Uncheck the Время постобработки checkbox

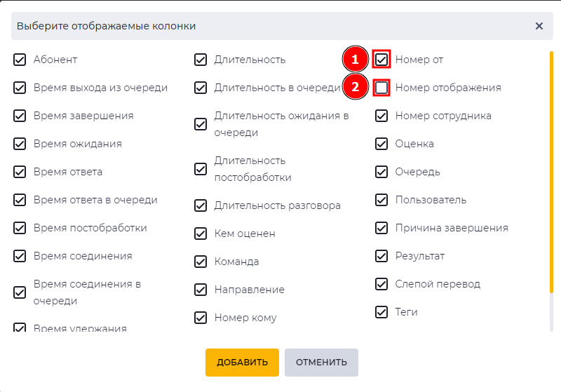pyautogui.click(x=20, y=228)
